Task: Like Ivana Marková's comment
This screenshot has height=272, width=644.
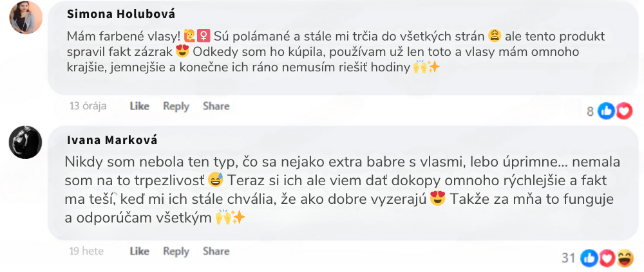Action: [139, 251]
